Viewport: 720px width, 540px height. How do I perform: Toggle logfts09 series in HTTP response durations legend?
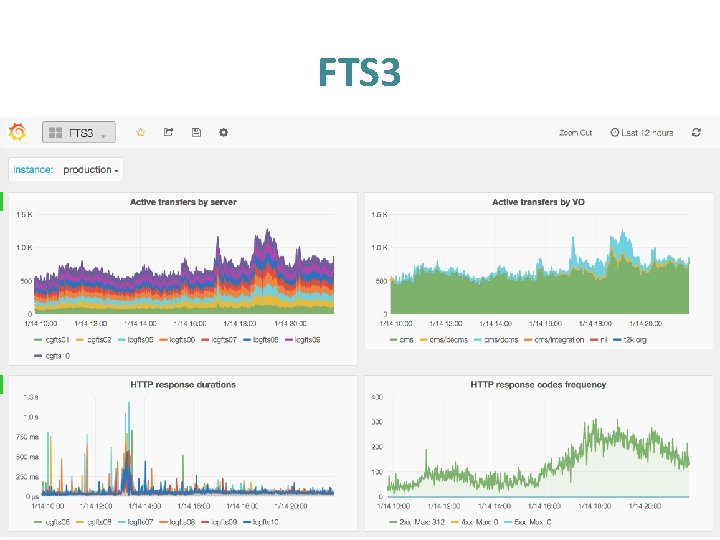point(219,522)
